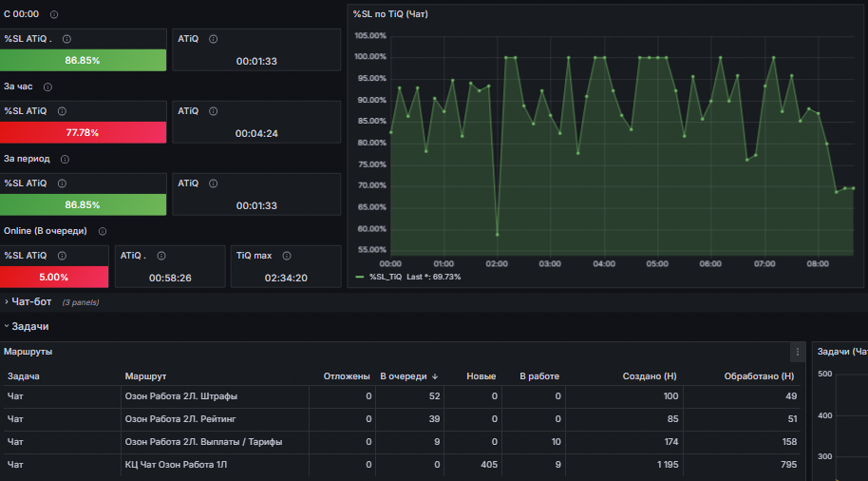Click info icon beside TiQ max
This screenshot has height=481, width=868.
[287, 256]
